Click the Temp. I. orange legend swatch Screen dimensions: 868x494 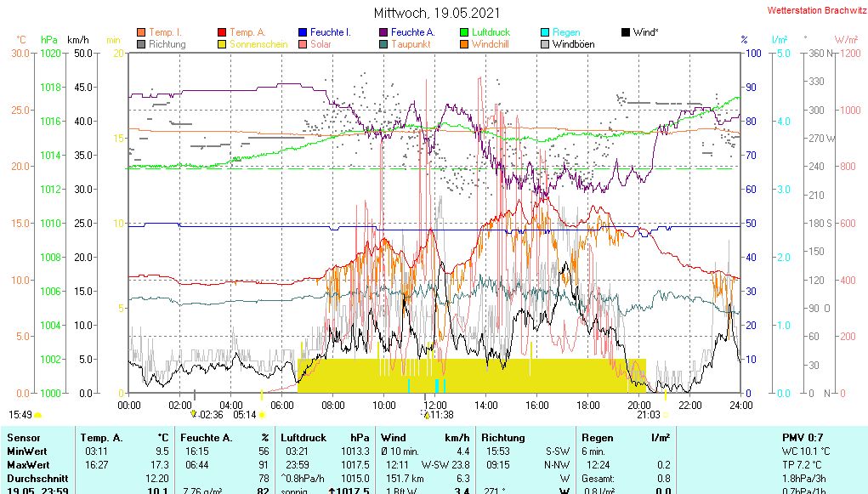point(141,32)
